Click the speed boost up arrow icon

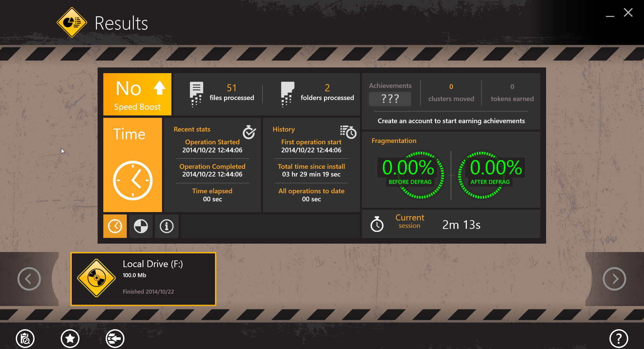point(160,88)
